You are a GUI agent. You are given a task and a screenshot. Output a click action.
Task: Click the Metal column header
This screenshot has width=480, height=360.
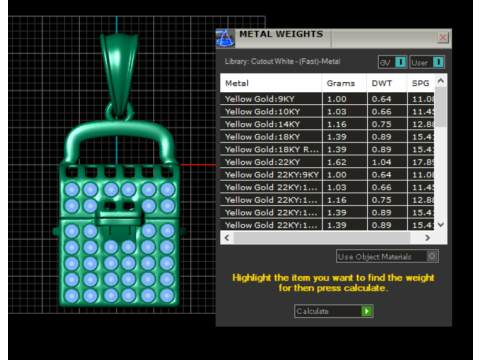tap(271, 83)
